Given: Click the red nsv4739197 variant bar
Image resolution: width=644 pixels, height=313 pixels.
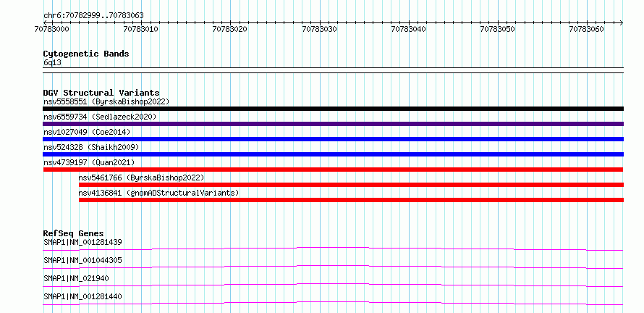Looking at the screenshot, I should 333,170.
